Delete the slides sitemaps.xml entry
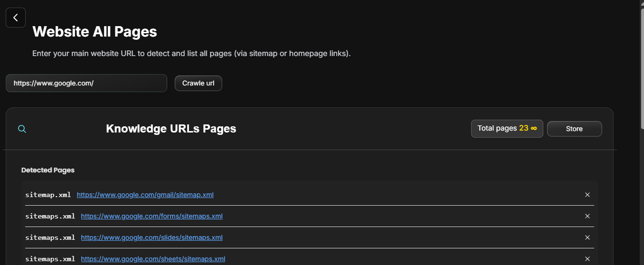The height and width of the screenshot is (265, 644). pyautogui.click(x=587, y=237)
